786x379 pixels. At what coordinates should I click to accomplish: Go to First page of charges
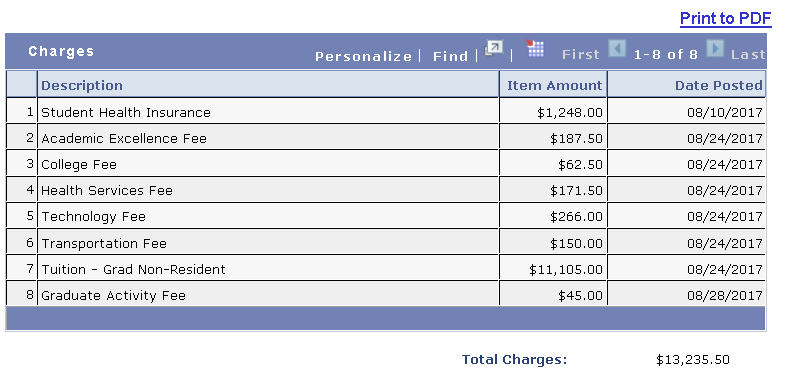(580, 54)
